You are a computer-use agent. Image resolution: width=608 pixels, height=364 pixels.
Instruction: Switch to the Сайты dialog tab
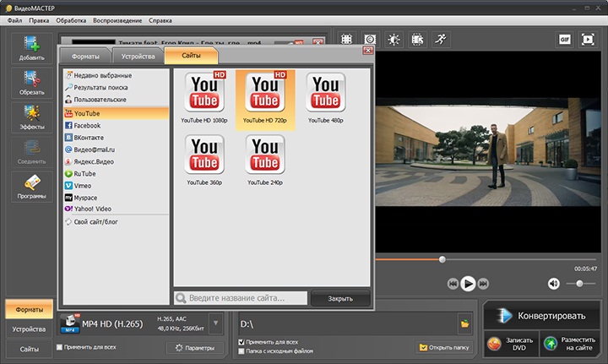coord(191,56)
